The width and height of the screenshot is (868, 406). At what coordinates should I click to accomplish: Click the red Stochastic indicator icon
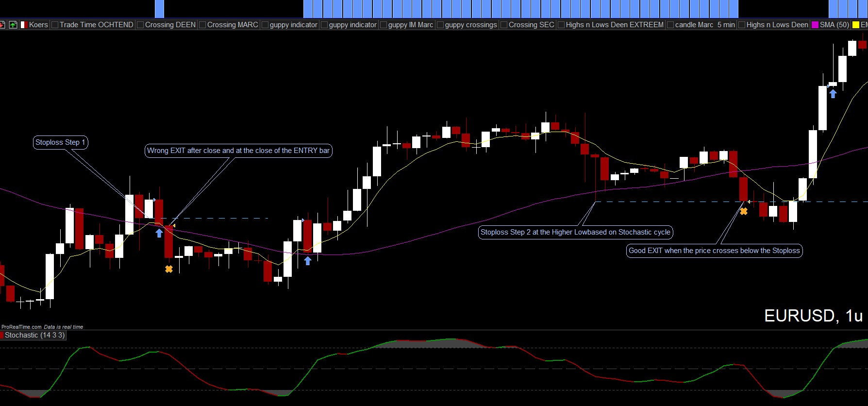pyautogui.click(x=2, y=335)
